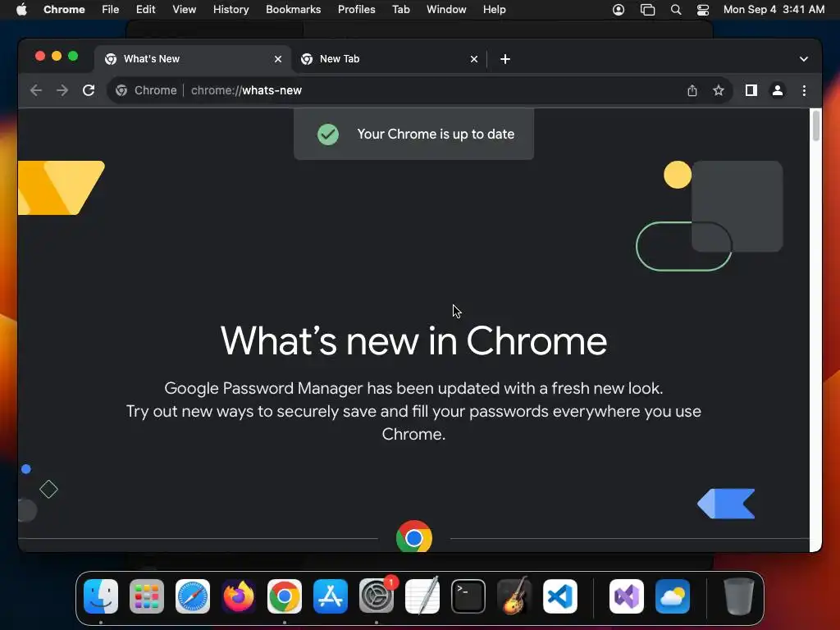Launch GarageBand from the Dock
This screenshot has width=840, height=630.
(514, 596)
